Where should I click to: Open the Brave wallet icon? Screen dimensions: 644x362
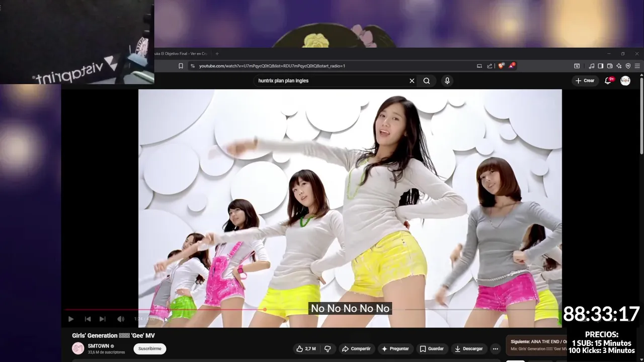click(x=610, y=66)
